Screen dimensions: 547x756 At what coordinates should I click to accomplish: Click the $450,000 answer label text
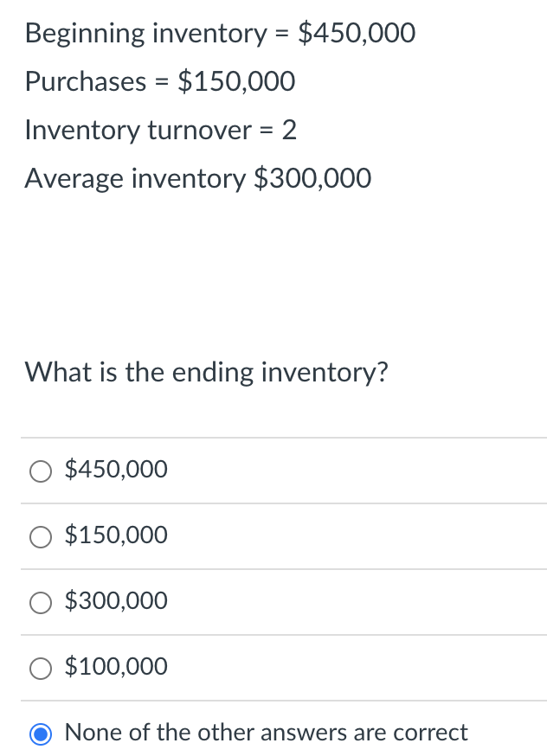[x=116, y=470]
